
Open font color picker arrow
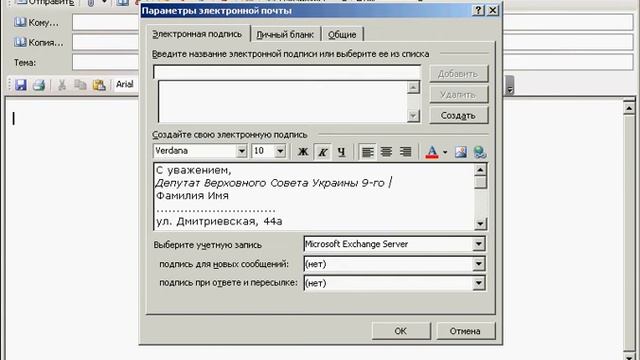click(445, 152)
